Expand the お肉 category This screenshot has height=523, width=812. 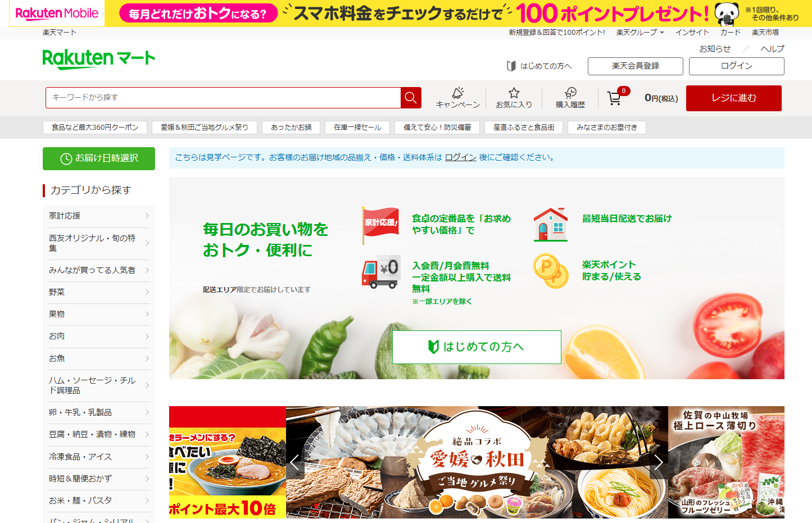pos(98,336)
